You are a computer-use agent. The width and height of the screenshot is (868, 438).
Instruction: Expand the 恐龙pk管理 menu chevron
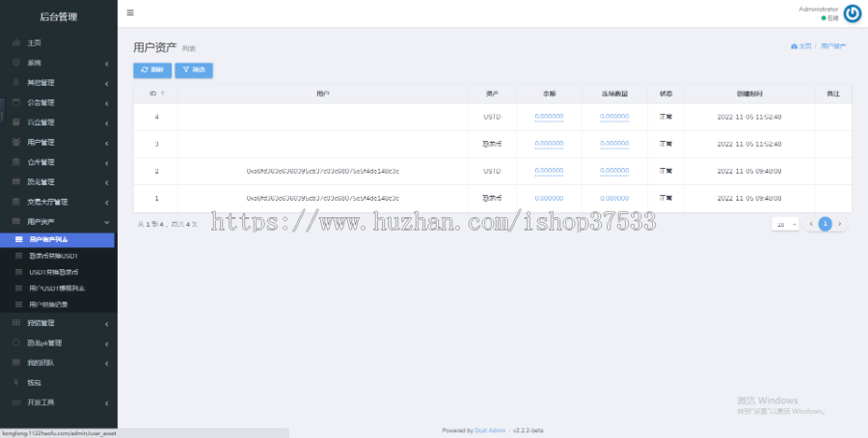(106, 343)
